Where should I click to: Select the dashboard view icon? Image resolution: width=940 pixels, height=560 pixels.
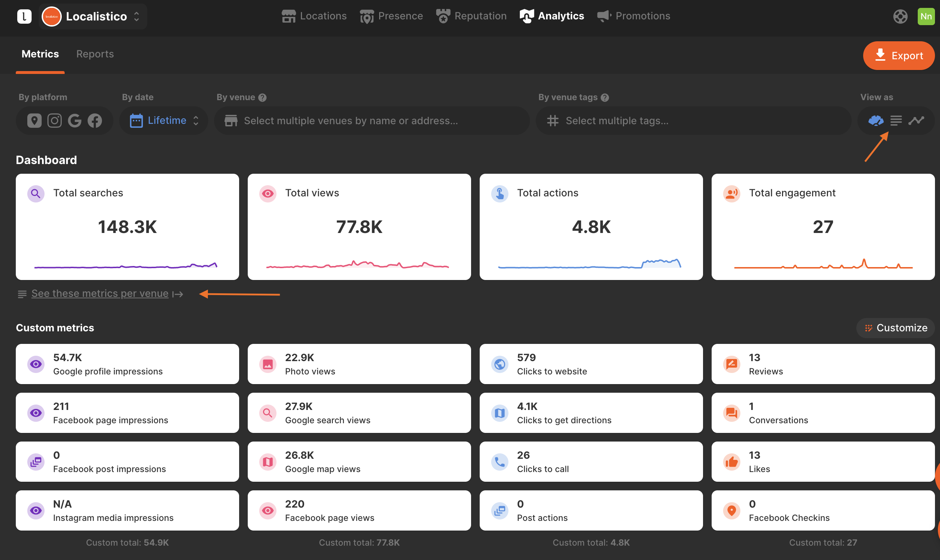(876, 120)
